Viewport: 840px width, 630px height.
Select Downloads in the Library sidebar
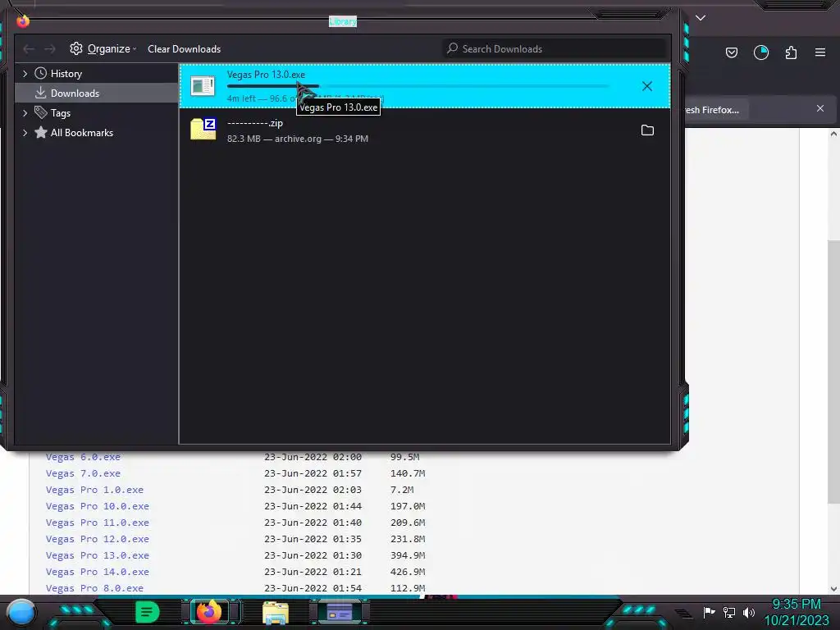point(75,94)
